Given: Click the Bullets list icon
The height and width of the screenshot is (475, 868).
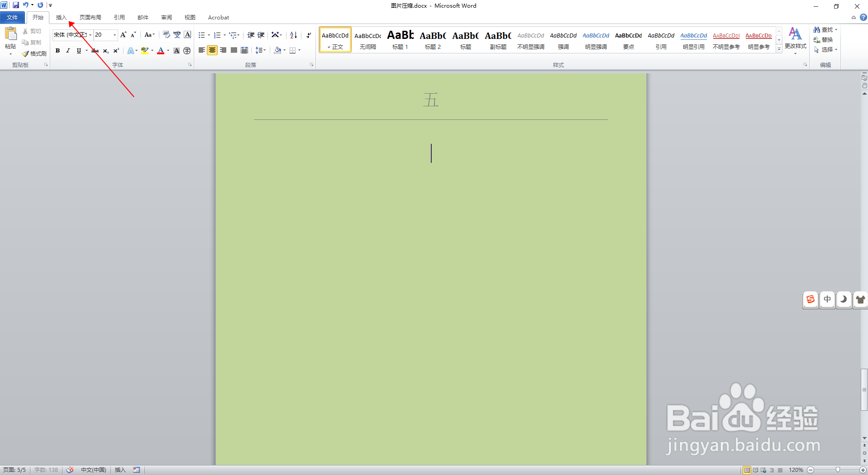Looking at the screenshot, I should 202,35.
